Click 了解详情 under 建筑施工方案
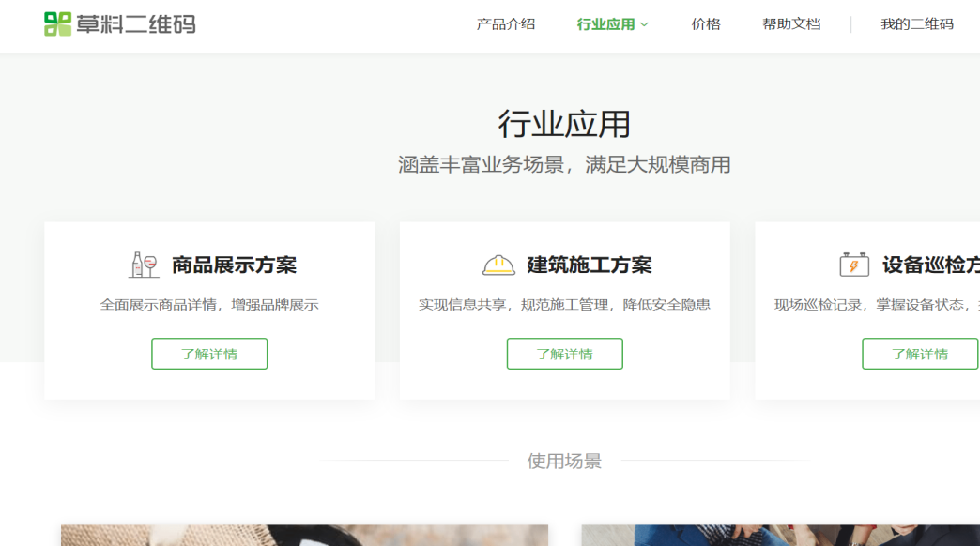Image resolution: width=980 pixels, height=546 pixels. (x=564, y=354)
